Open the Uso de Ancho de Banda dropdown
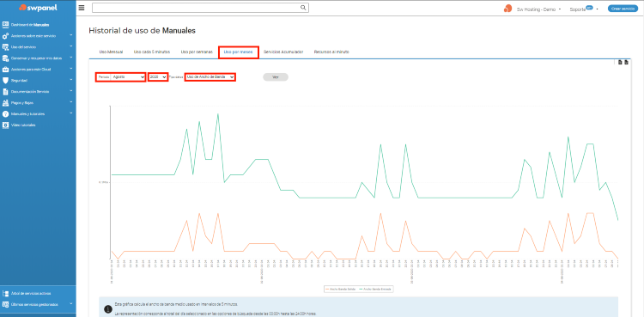Screen dimensions: 644x317 click(210, 76)
